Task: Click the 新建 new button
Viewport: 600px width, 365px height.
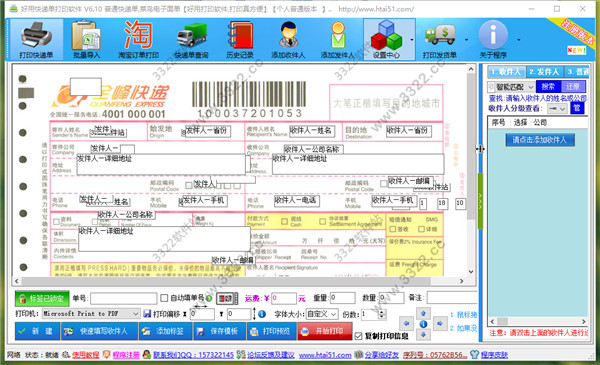Action: click(x=38, y=331)
